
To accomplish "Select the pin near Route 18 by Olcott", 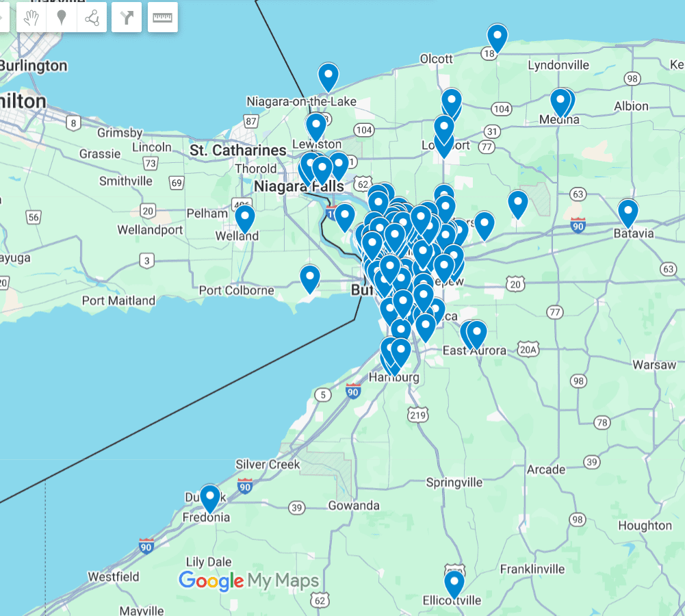I will (497, 36).
